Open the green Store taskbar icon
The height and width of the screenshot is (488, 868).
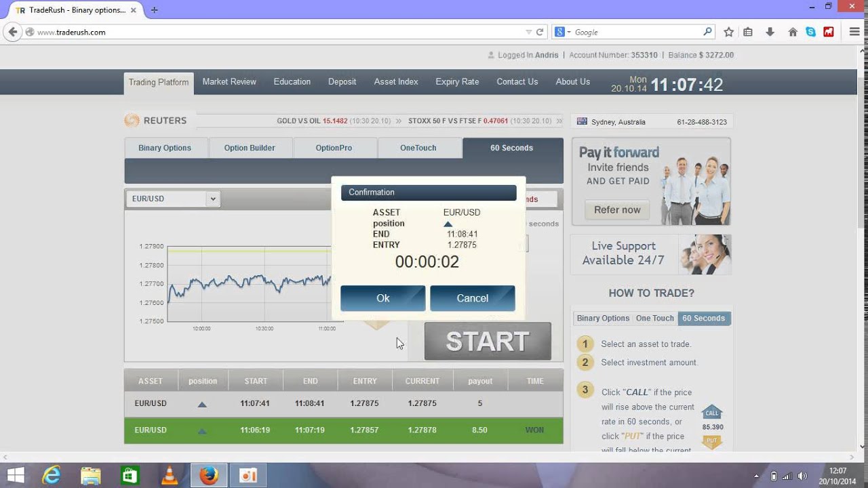[130, 476]
